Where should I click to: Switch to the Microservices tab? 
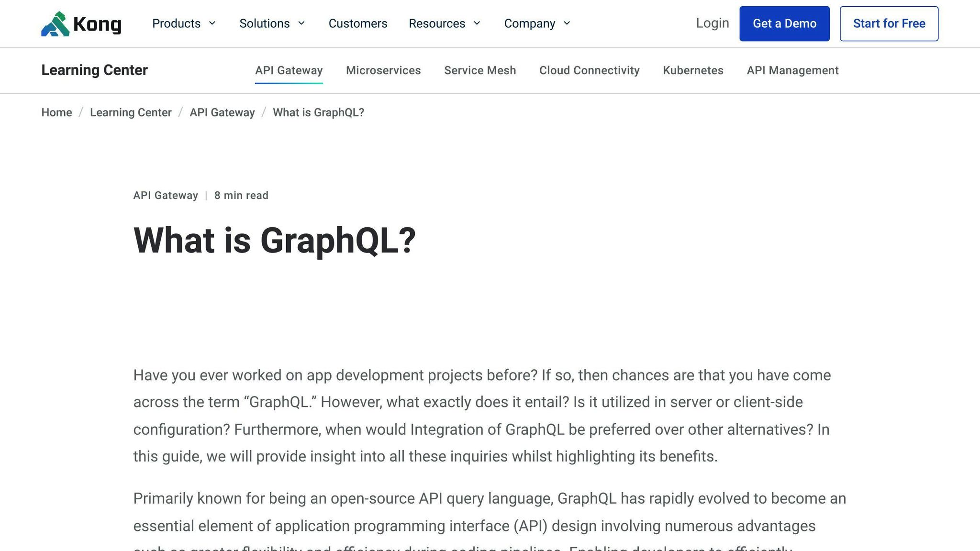[x=383, y=70]
